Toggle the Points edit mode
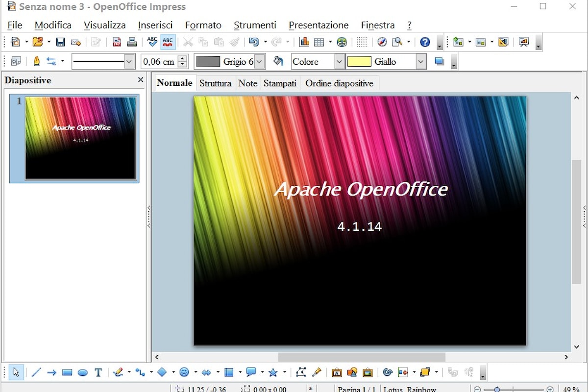 pyautogui.click(x=301, y=372)
